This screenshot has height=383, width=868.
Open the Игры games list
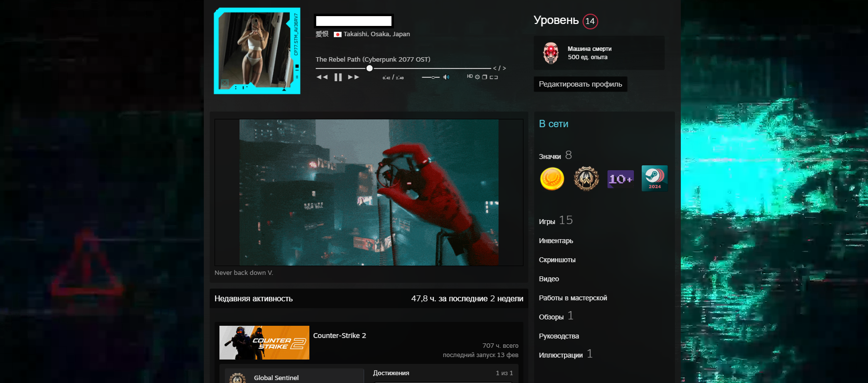coord(556,221)
